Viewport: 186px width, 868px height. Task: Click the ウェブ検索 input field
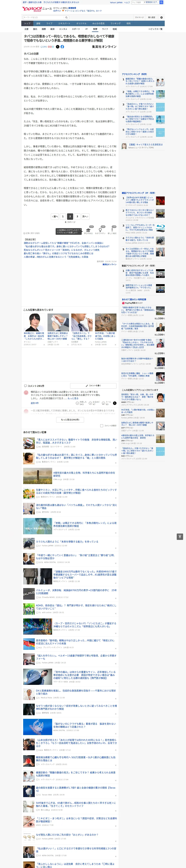click(137, 2)
